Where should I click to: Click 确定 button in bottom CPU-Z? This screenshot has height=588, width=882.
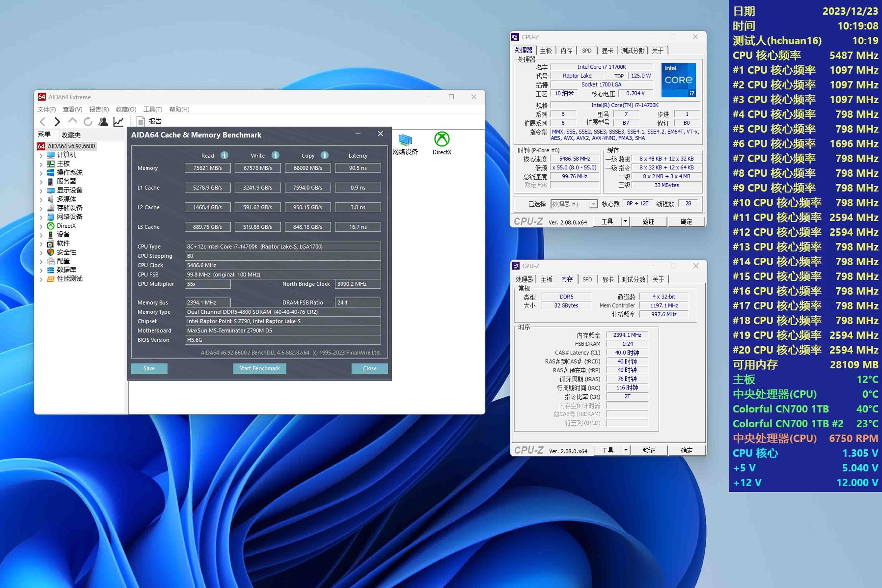687,450
